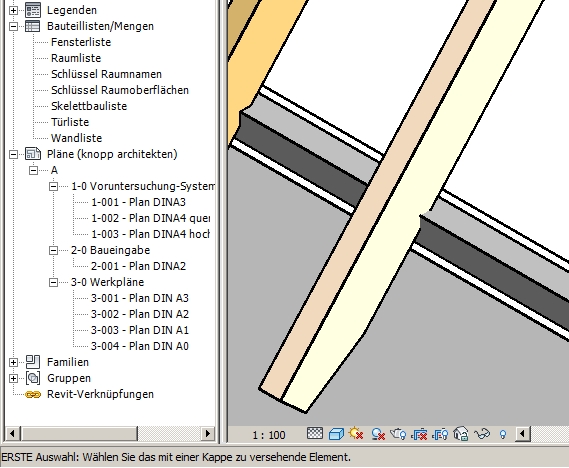Click the locked 3D view house icon
The height and width of the screenshot is (468, 569).
461,434
